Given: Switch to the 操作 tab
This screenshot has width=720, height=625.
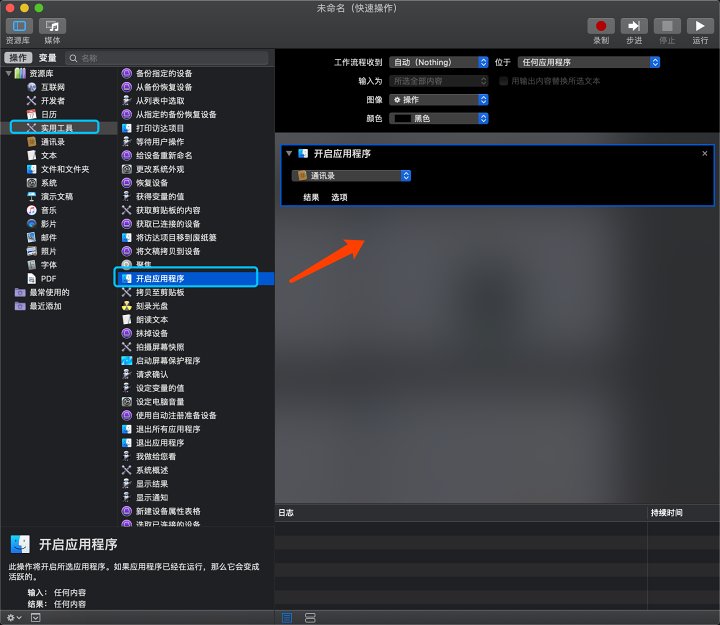Looking at the screenshot, I should [18, 58].
